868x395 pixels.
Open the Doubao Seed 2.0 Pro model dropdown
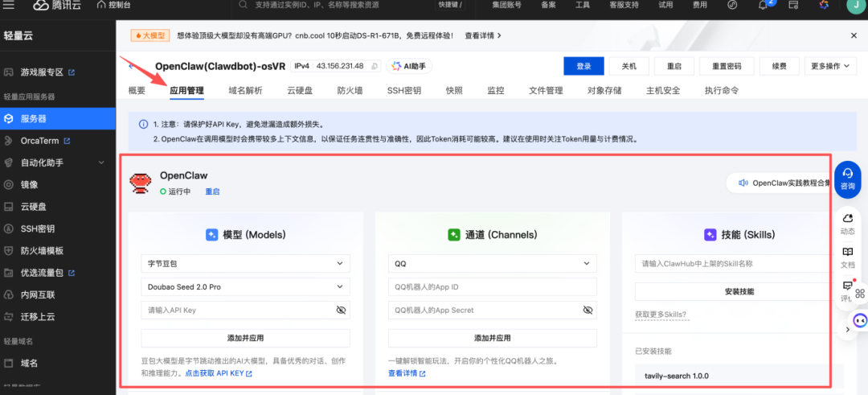[246, 287]
